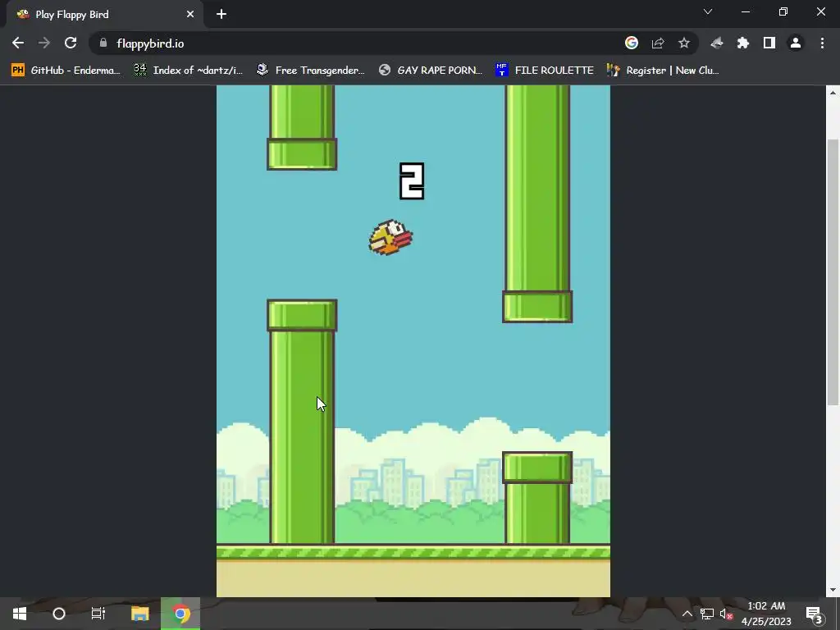The image size is (840, 630).
Task: Minimize the Chrome window
Action: pyautogui.click(x=745, y=11)
